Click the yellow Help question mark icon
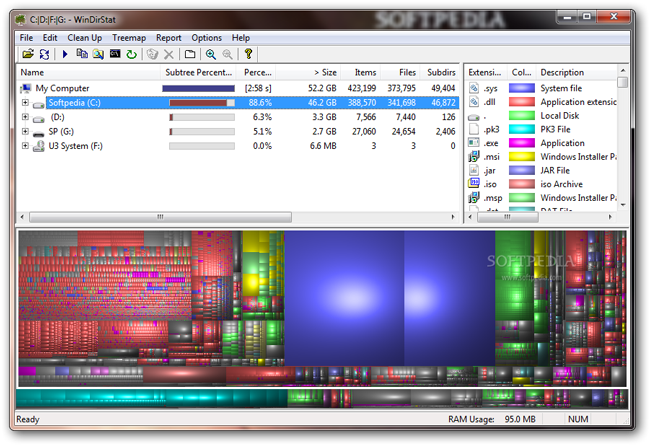This screenshot has width=650, height=445. [249, 54]
